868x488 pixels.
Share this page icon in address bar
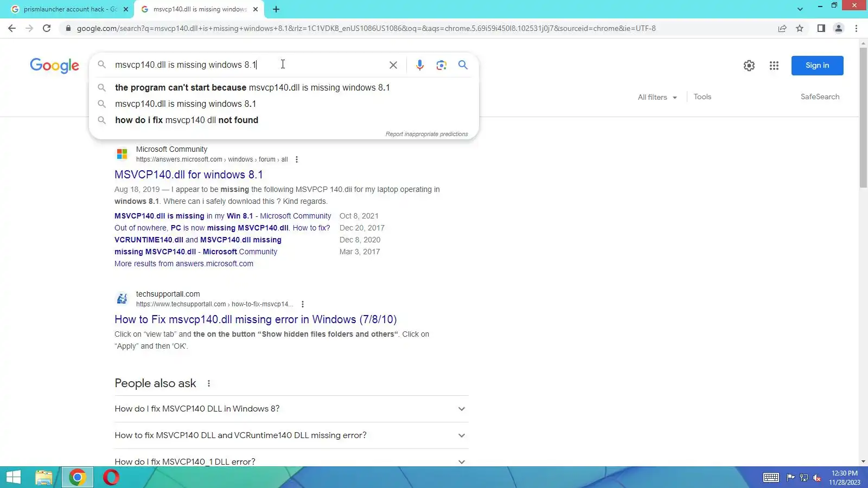(782, 28)
